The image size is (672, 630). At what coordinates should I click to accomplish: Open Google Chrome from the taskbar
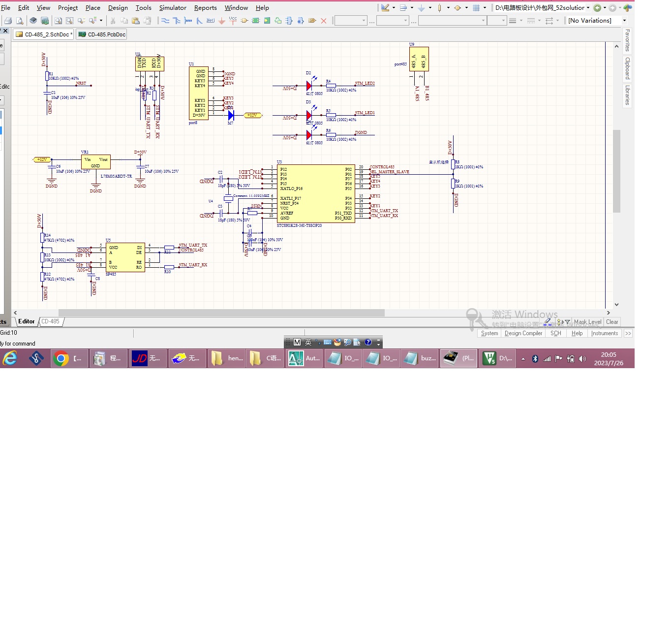coord(61,358)
